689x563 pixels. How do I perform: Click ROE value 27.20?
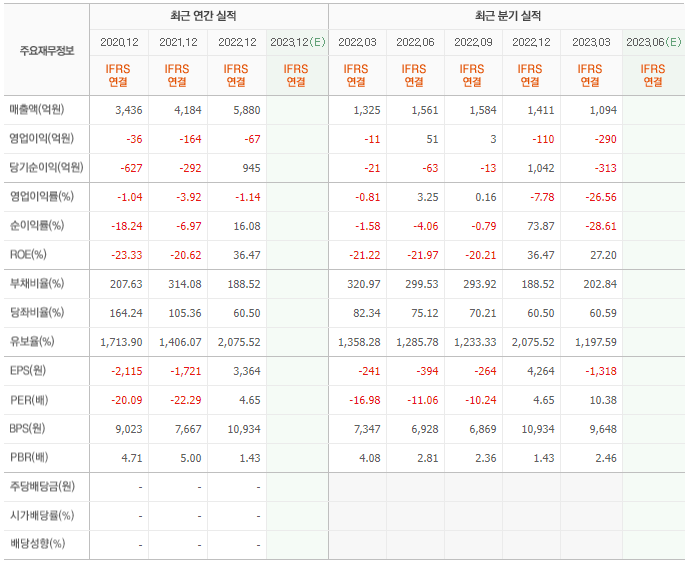603,255
